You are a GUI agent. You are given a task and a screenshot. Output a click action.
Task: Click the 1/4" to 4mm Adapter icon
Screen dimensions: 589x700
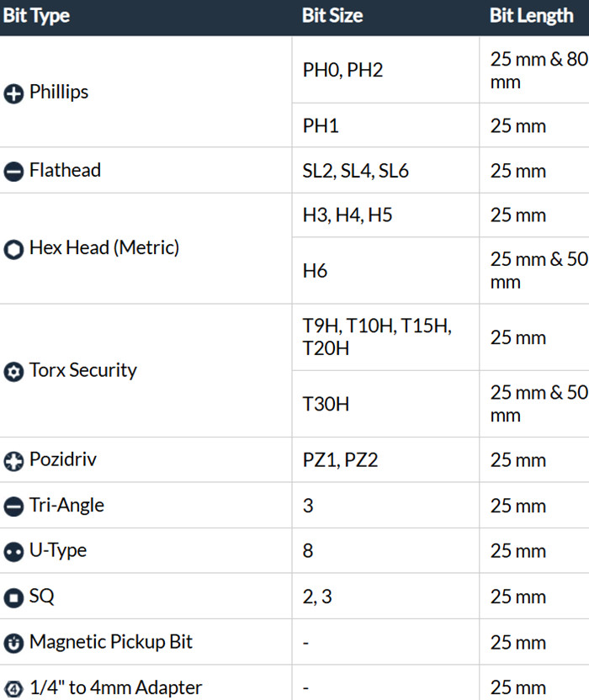tap(13, 688)
